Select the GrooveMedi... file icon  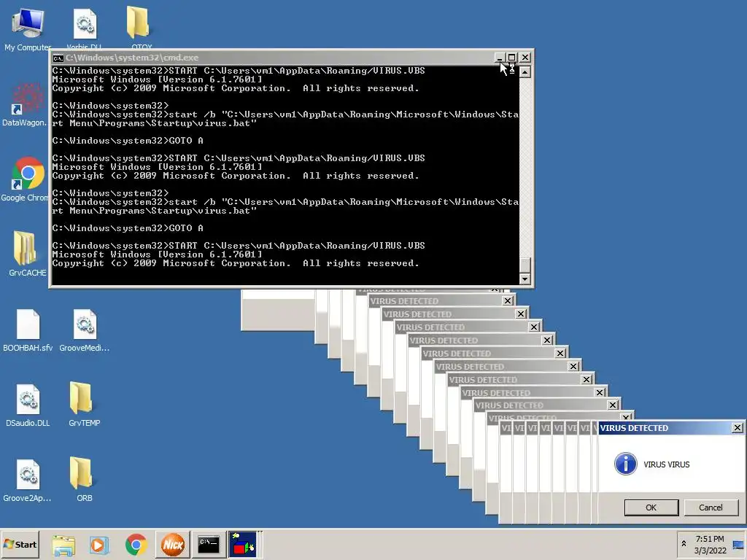pyautogui.click(x=85, y=330)
